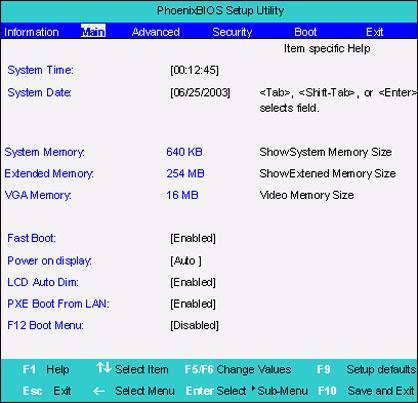The height and width of the screenshot is (403, 418).
Task: Click the F9 Setup defaults hint
Action: 366,369
